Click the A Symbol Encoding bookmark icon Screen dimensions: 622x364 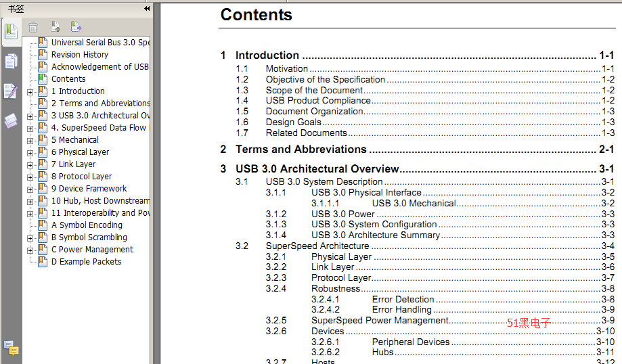[x=43, y=225]
